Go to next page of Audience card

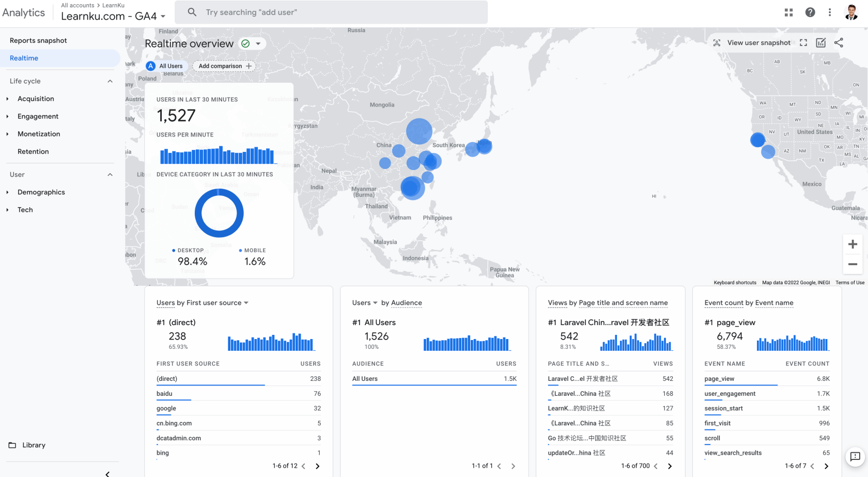tap(513, 466)
